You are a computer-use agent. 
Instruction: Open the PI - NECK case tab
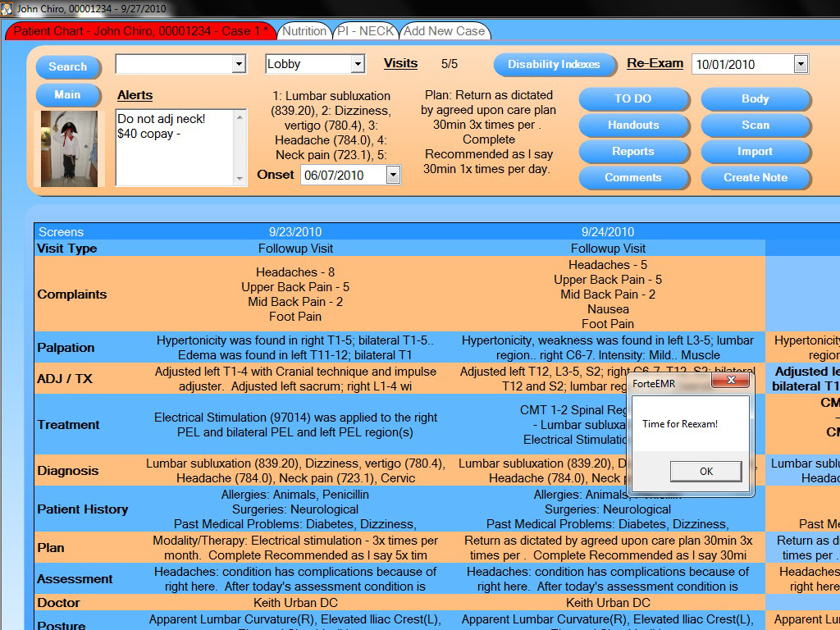click(x=365, y=31)
